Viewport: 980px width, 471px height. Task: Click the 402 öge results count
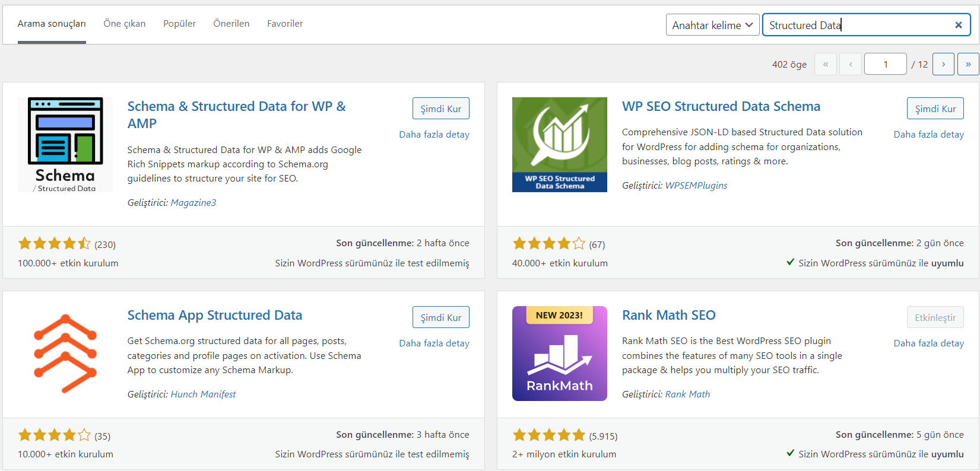pos(789,65)
